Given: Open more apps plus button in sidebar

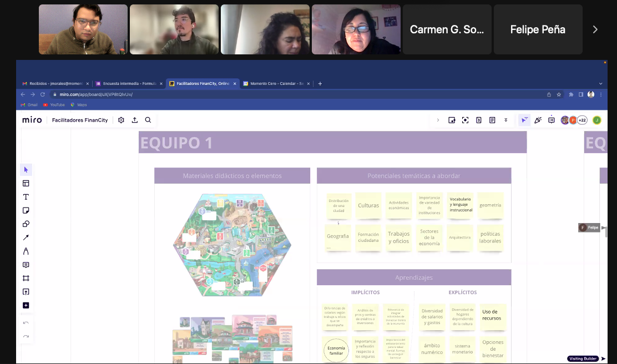Looking at the screenshot, I should (x=26, y=305).
